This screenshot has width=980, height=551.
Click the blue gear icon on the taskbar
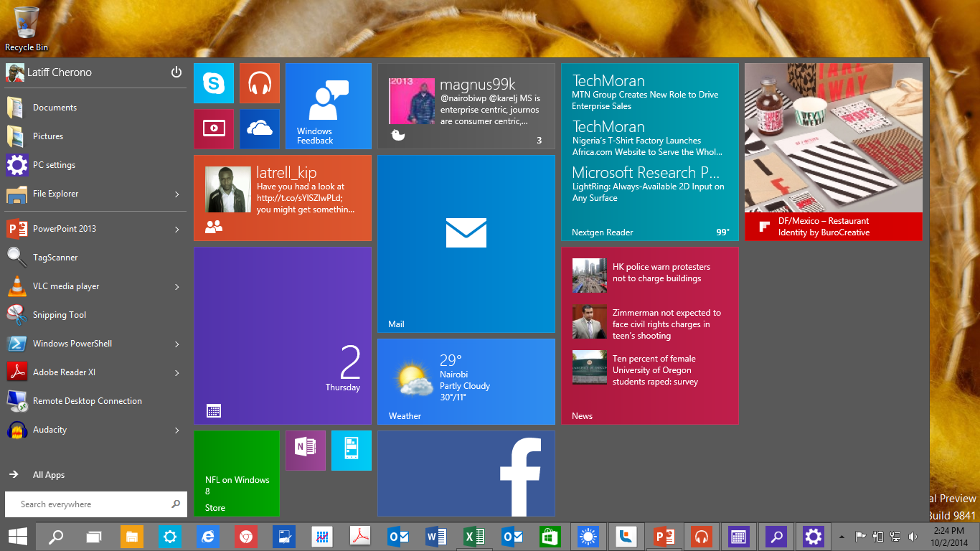(170, 536)
